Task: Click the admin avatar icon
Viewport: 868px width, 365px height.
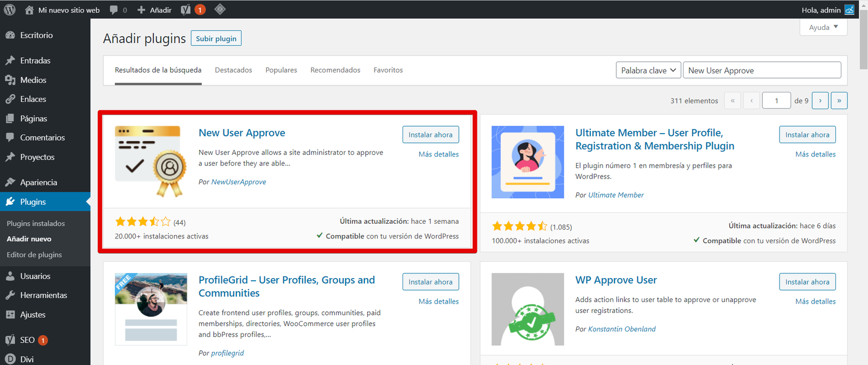Action: pos(850,10)
